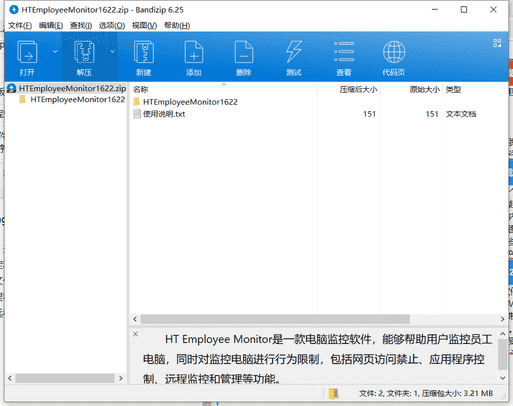The width and height of the screenshot is (513, 406).
Task: Click the file list horizontal scrollbar thumb
Action: 275,319
